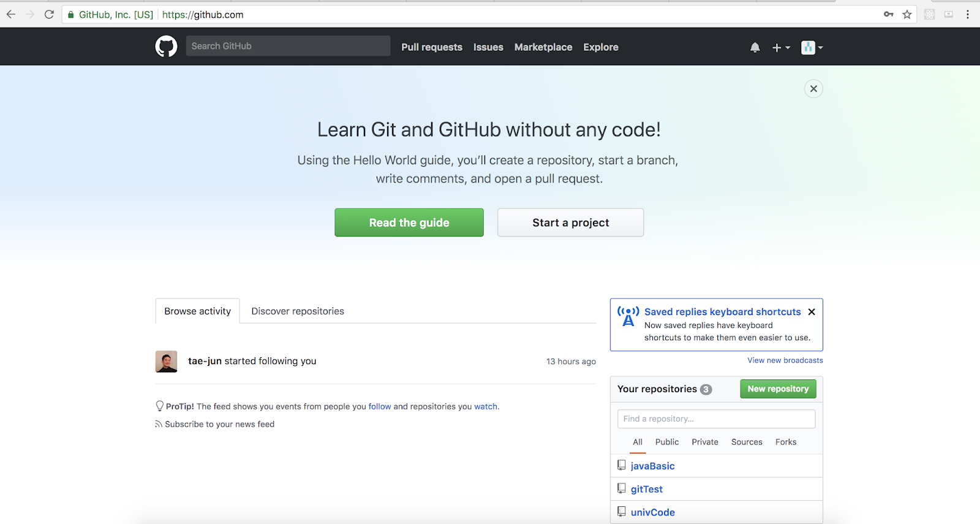Bookmark this page with the star icon
The width and height of the screenshot is (980, 524).
tap(907, 14)
